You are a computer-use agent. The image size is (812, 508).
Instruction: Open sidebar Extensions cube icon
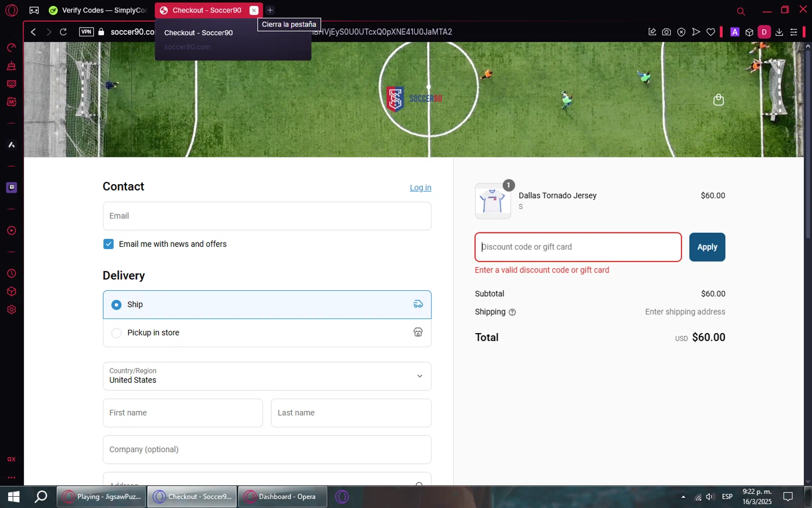[x=11, y=291]
